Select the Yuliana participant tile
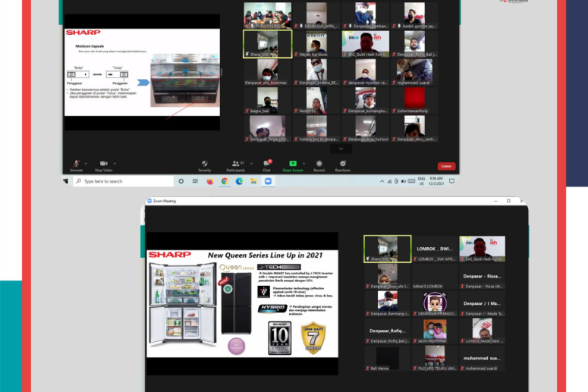This screenshot has width=588, height=392. [316, 129]
